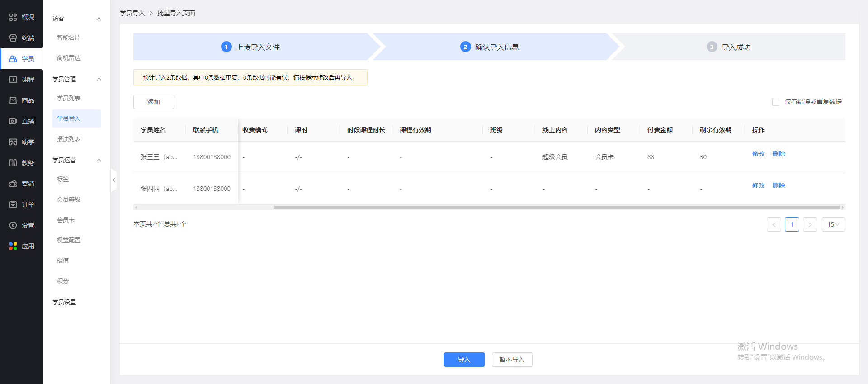The width and height of the screenshot is (868, 384).
Task: Click 剩余有效期 value 30
Action: point(703,157)
